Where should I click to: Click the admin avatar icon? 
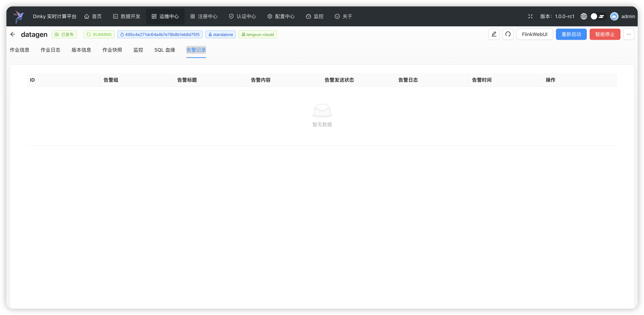[614, 17]
